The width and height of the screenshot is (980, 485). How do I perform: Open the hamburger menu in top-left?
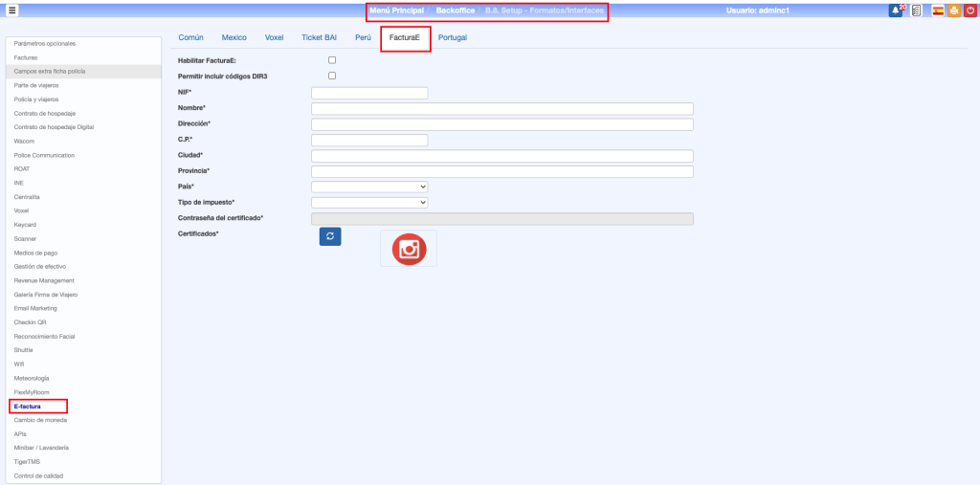[12, 11]
